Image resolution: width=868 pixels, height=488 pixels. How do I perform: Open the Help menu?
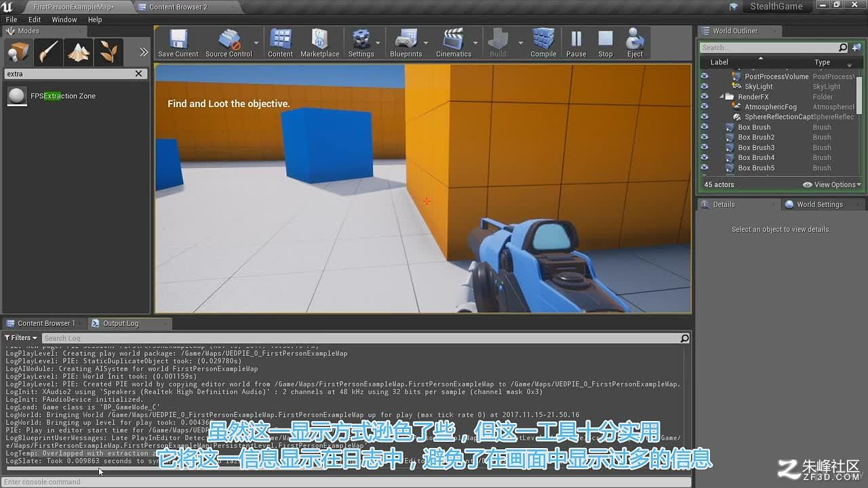pos(95,20)
